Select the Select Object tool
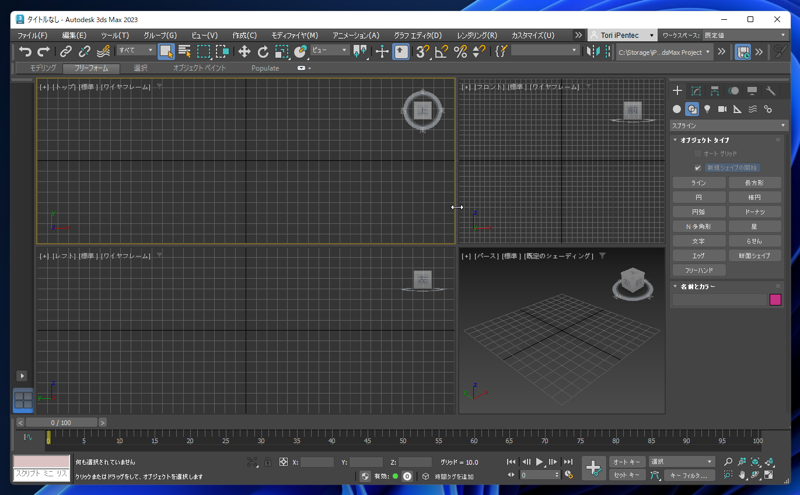 pyautogui.click(x=166, y=52)
